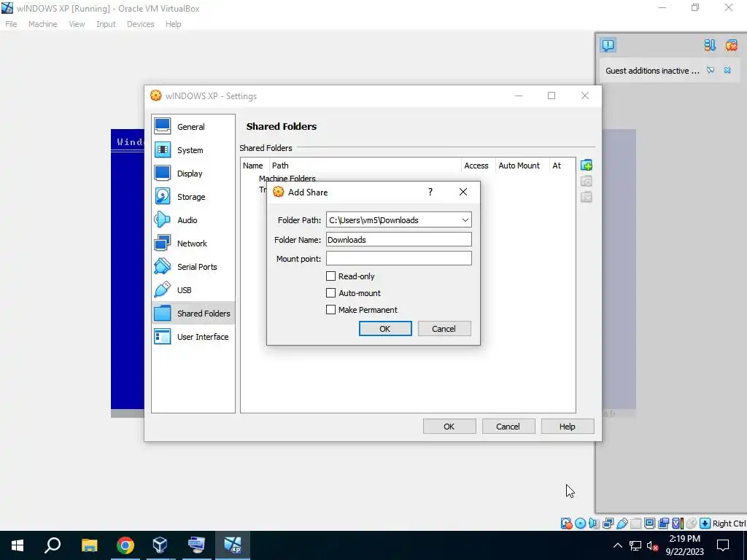Click Cancel in Add Share dialog
Screen dimensions: 747x560
click(444, 329)
